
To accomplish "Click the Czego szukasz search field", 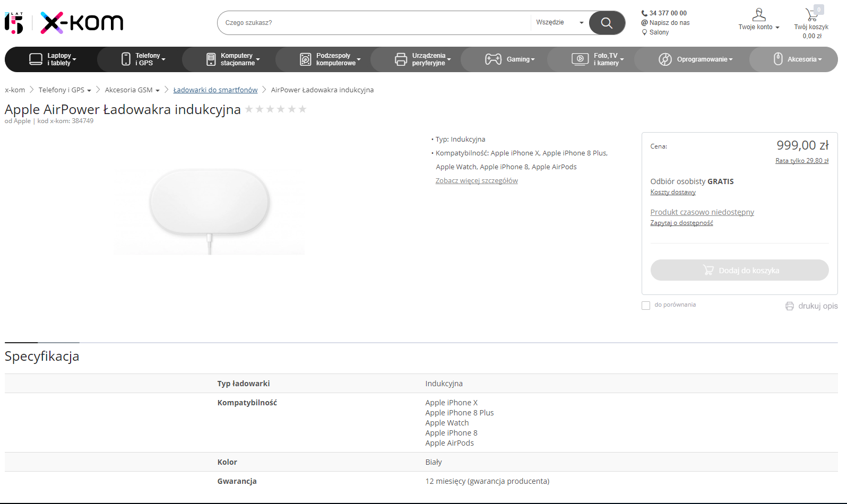I will pyautogui.click(x=374, y=23).
